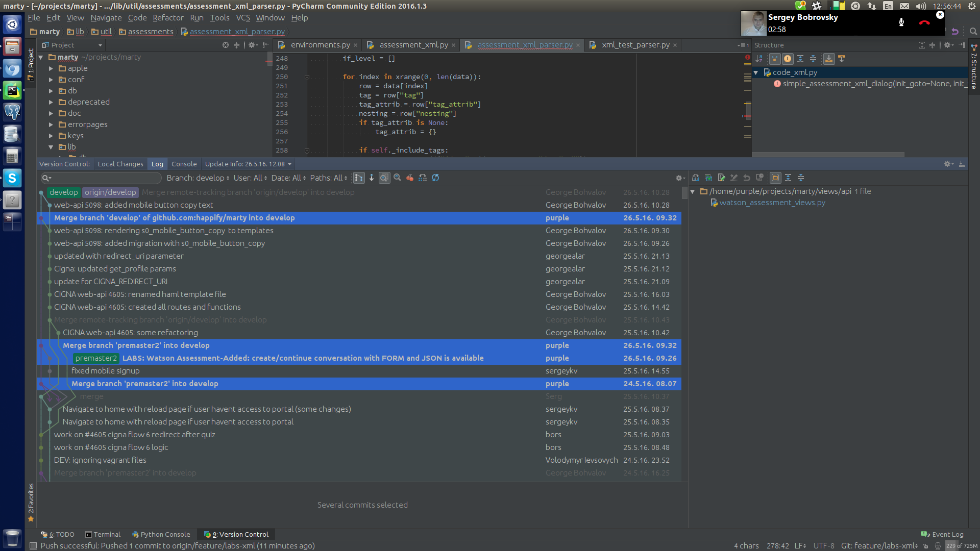Expand the apple folder in project tree
Image resolution: width=980 pixels, height=551 pixels.
51,68
